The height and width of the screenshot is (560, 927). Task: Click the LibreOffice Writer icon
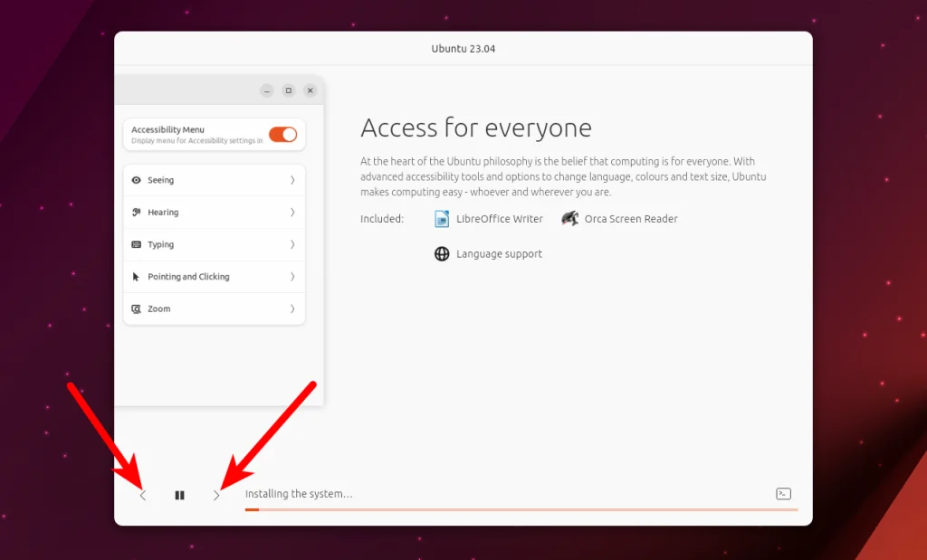coord(442,218)
